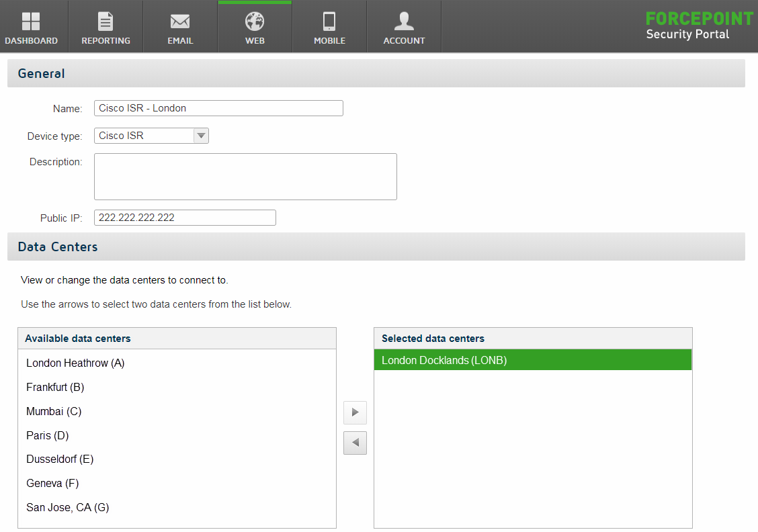Screen dimensions: 758x532
Task: Open the Dashboard section
Action: [32, 27]
